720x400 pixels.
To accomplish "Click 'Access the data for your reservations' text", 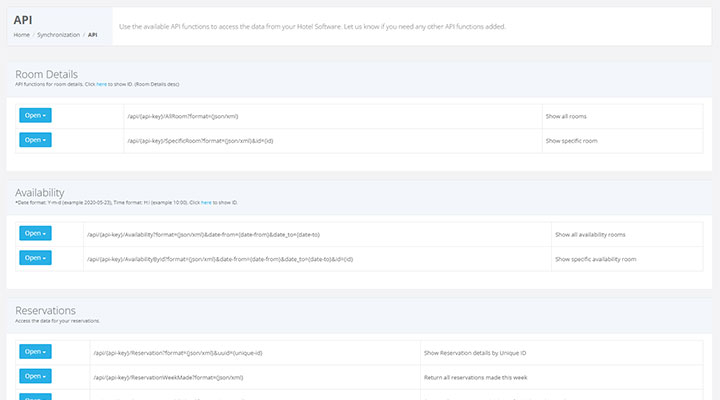I will pos(57,321).
